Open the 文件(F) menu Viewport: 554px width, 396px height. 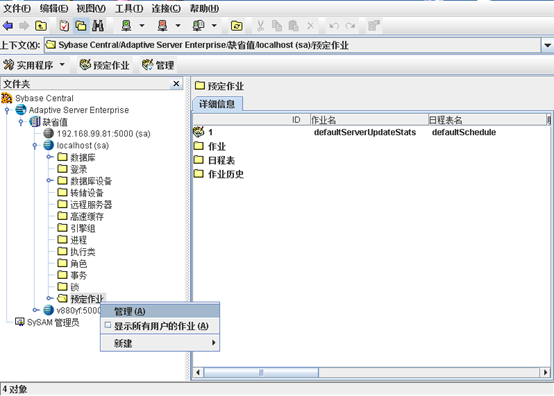pyautogui.click(x=17, y=8)
